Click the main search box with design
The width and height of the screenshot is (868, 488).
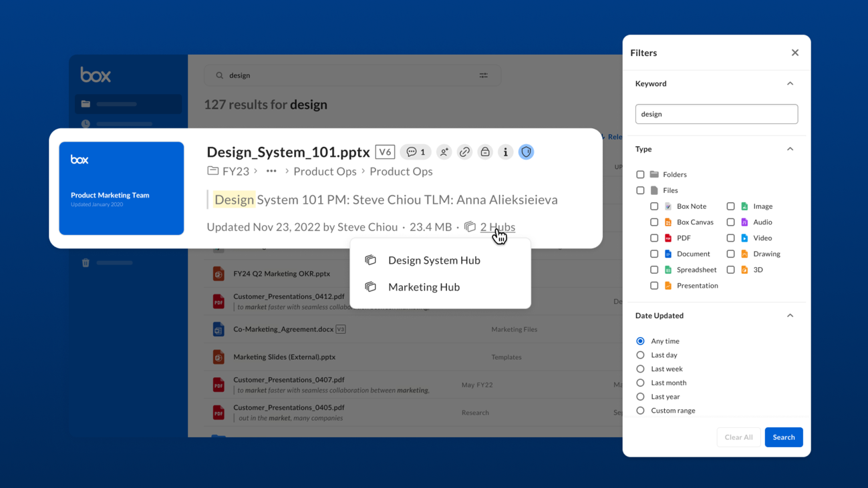click(352, 75)
